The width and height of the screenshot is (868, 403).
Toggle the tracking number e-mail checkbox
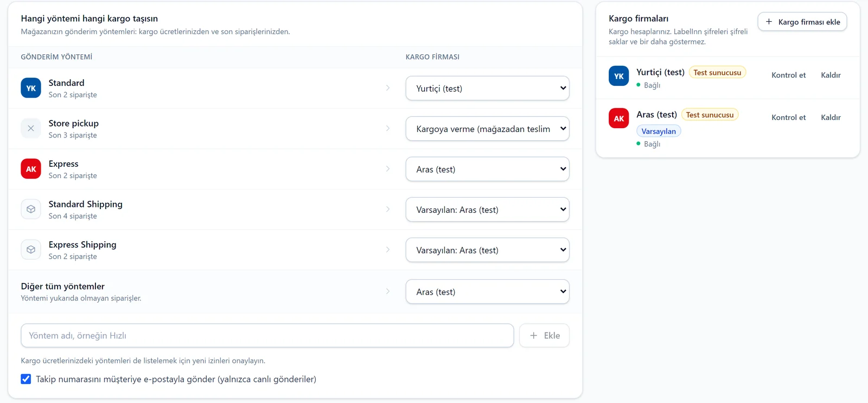[26, 379]
